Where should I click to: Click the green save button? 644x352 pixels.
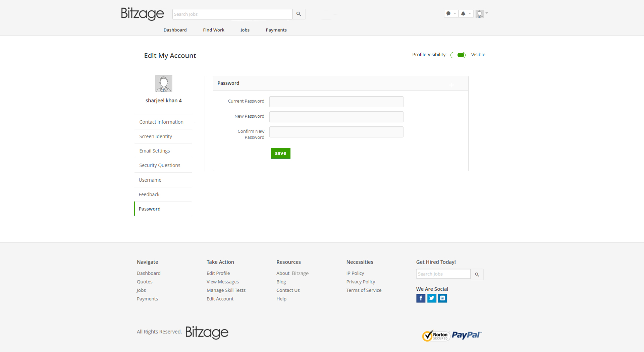(x=280, y=154)
